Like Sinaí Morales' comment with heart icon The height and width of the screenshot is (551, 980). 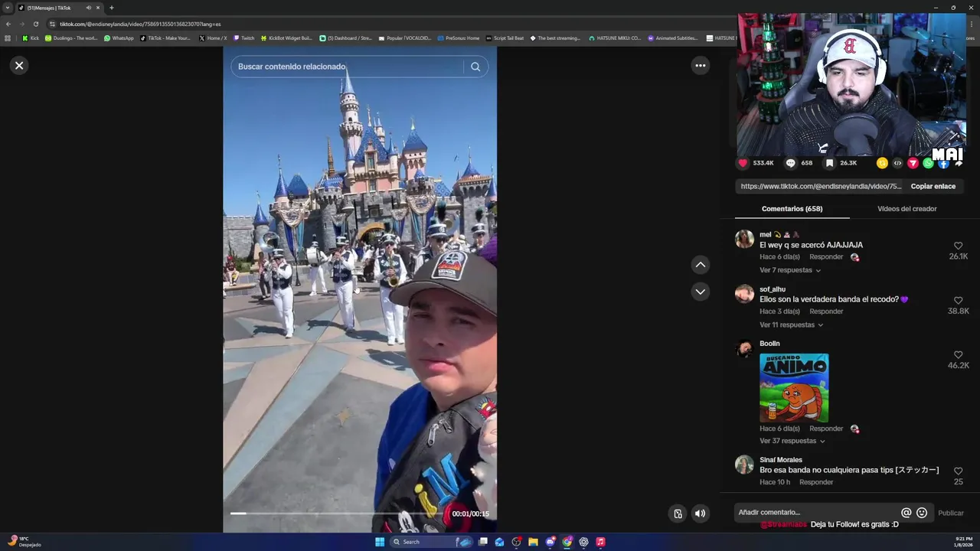click(x=958, y=471)
